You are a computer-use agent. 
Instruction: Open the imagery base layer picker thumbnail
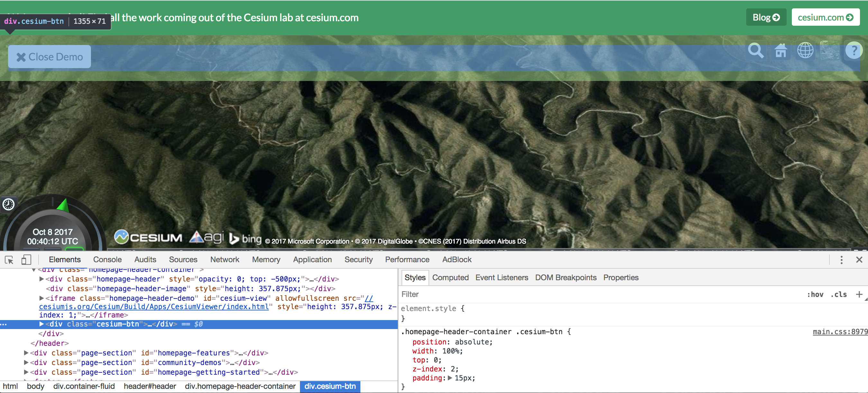click(829, 51)
